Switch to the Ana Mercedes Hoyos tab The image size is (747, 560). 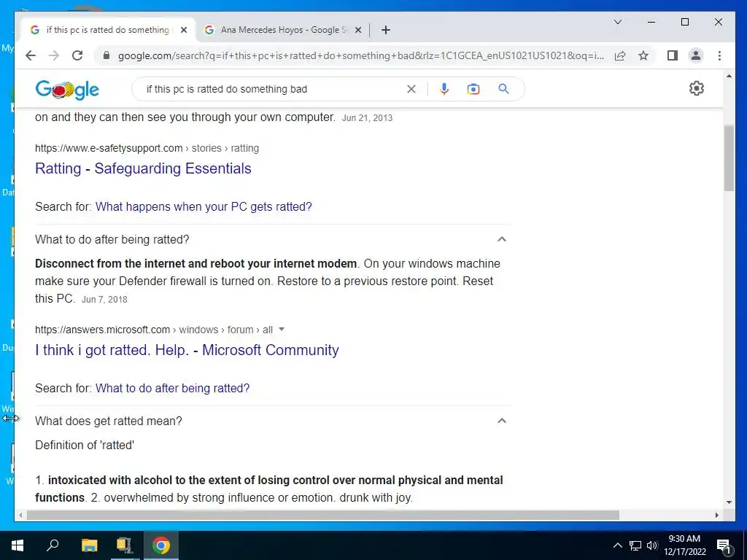click(x=283, y=30)
